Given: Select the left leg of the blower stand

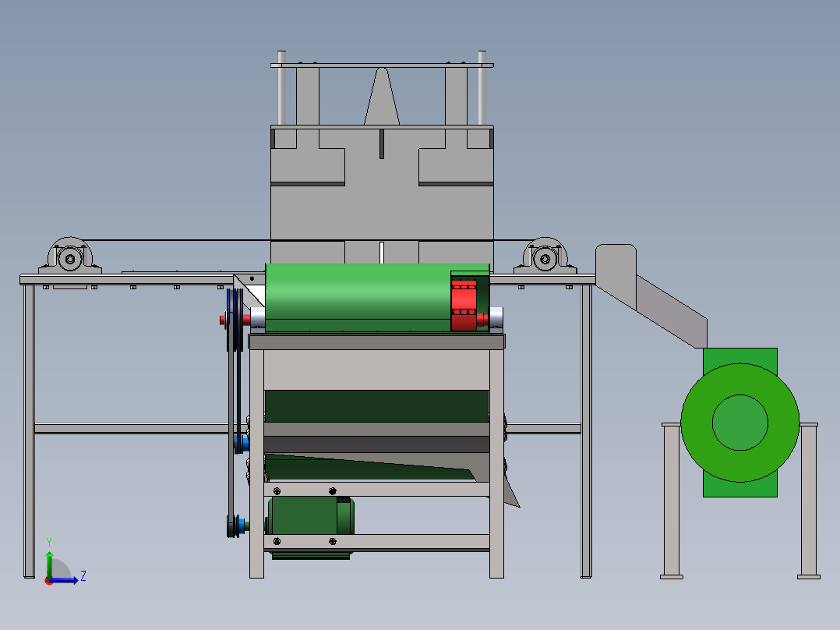Looking at the screenshot, I should pyautogui.click(x=671, y=501).
